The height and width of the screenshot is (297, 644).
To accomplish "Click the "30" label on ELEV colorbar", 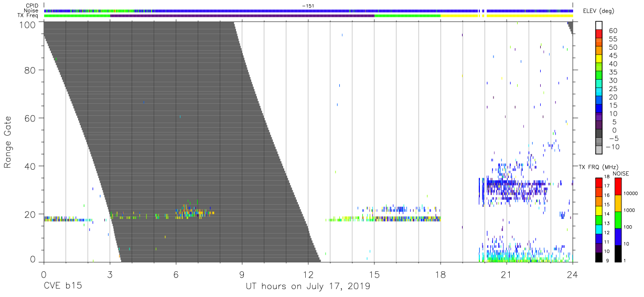I will click(613, 81).
